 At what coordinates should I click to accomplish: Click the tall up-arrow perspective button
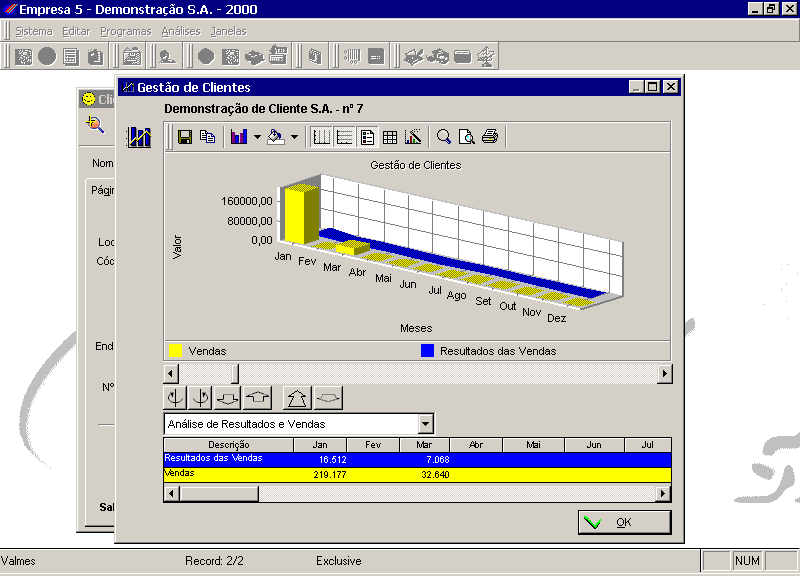[x=297, y=398]
